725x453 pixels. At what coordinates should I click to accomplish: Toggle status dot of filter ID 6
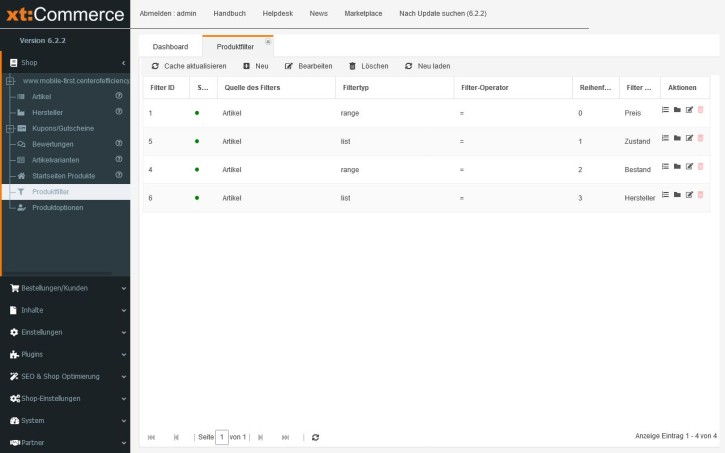coord(197,198)
